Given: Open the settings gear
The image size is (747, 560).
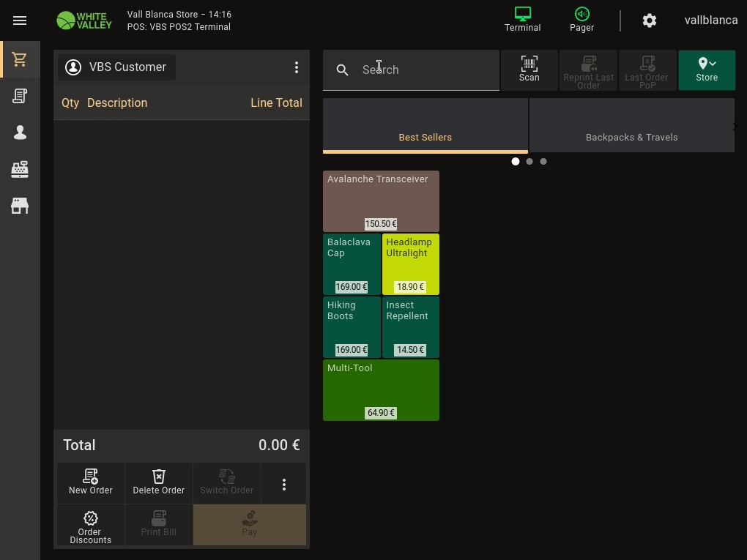Looking at the screenshot, I should click(x=649, y=20).
